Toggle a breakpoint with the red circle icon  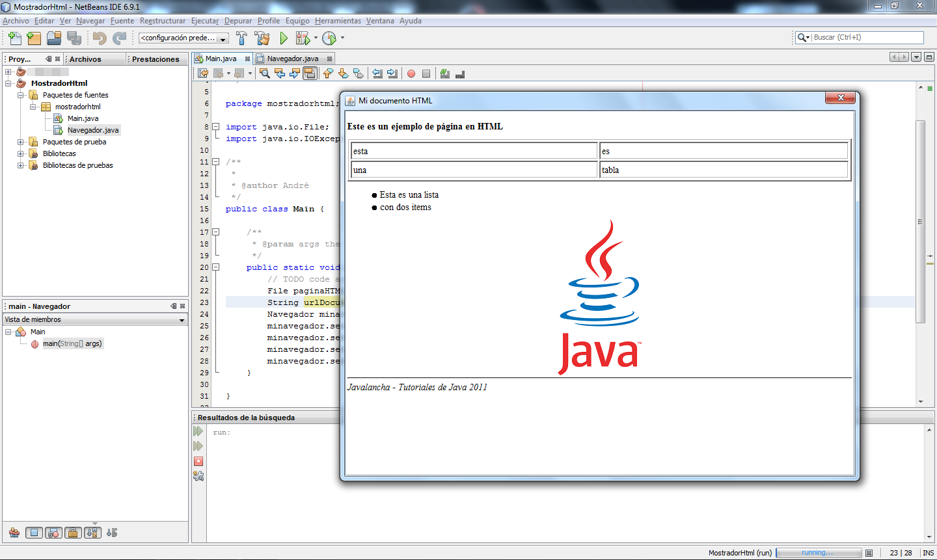coord(410,73)
